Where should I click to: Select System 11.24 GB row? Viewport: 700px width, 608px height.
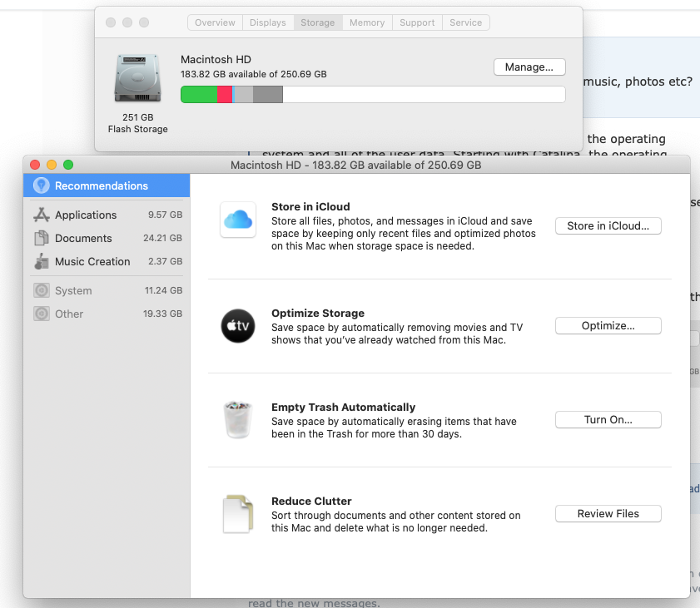pos(107,290)
